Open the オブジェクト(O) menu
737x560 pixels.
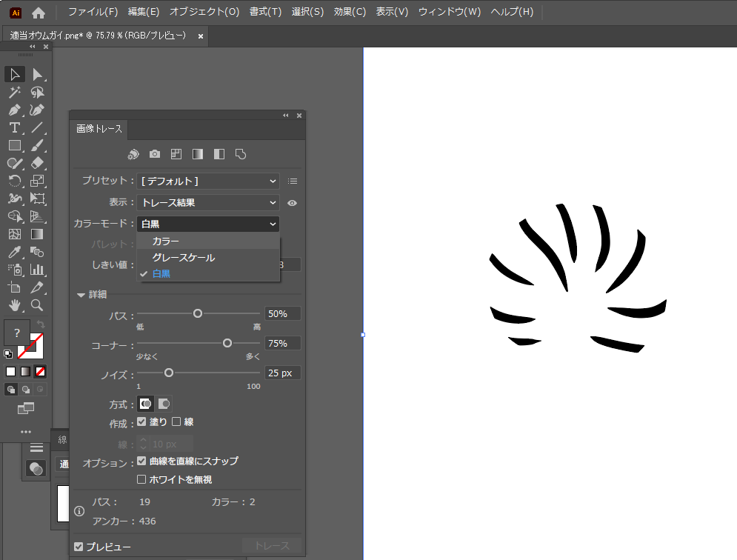tap(204, 12)
